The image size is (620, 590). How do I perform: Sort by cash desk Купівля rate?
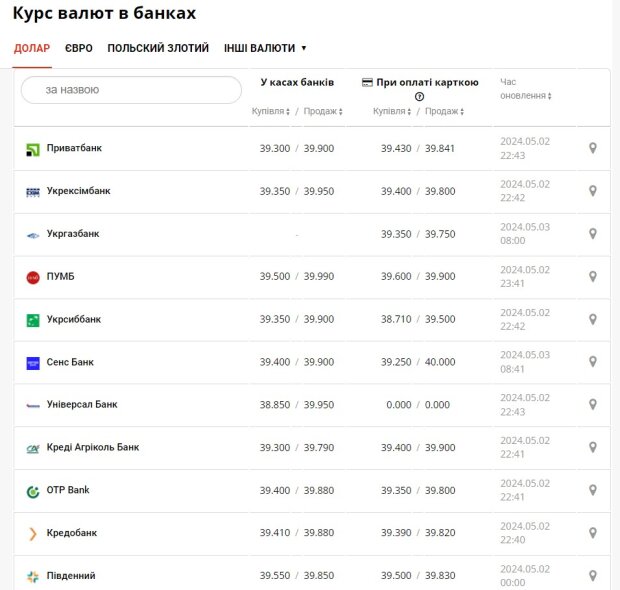(x=270, y=111)
